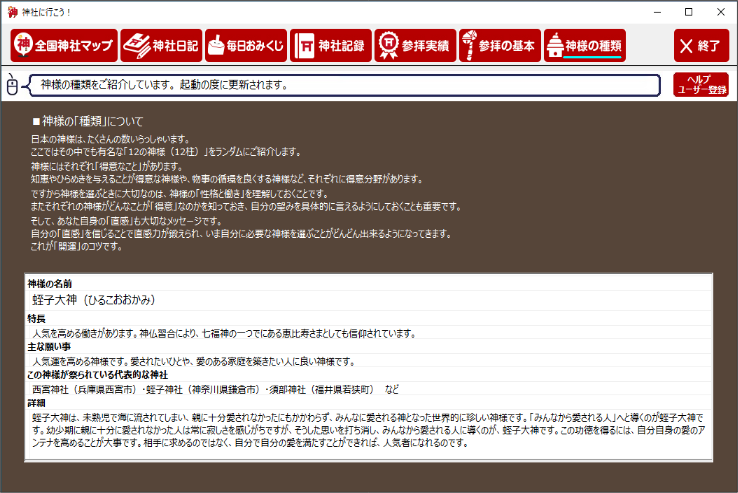Maximize the 神社に行こう！ window
The width and height of the screenshot is (738, 493).
point(689,11)
